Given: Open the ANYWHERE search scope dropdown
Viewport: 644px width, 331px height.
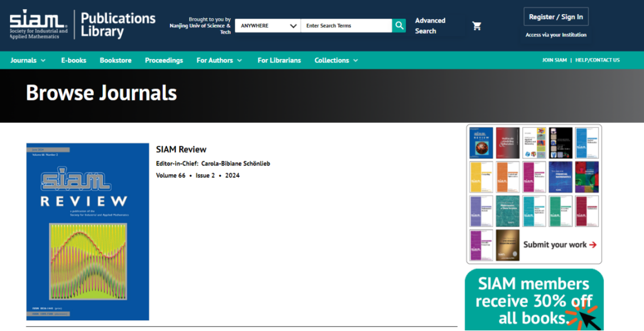Looking at the screenshot, I should point(268,26).
